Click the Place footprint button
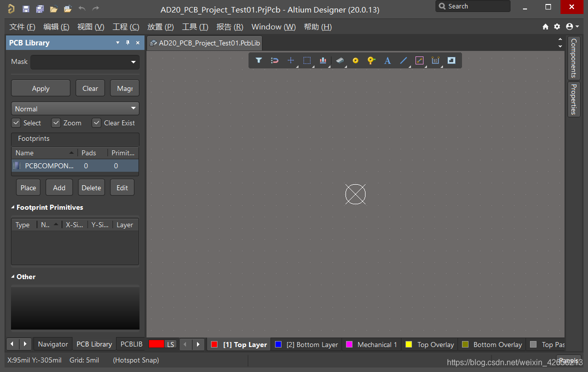Image resolution: width=588 pixels, height=372 pixels. (x=28, y=188)
